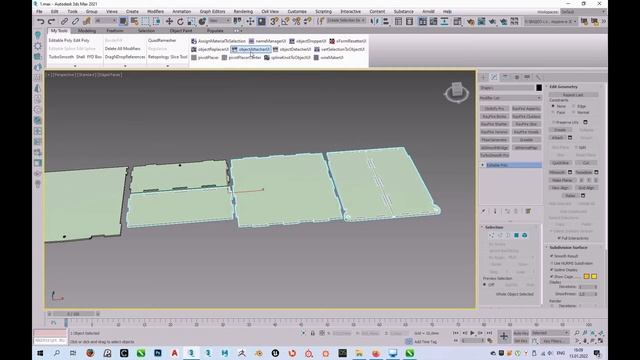Expand Editable Poly stack entry arrow
The image size is (640, 360).
[483, 165]
